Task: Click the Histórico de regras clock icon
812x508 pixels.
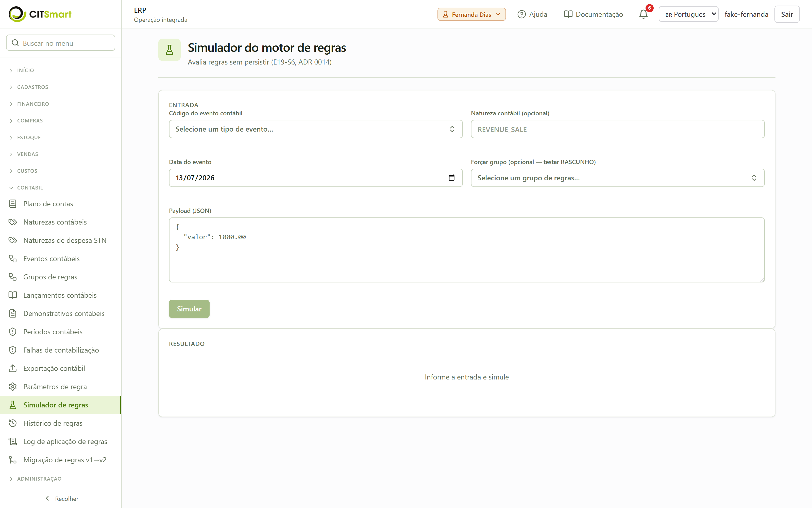Action: pyautogui.click(x=13, y=423)
